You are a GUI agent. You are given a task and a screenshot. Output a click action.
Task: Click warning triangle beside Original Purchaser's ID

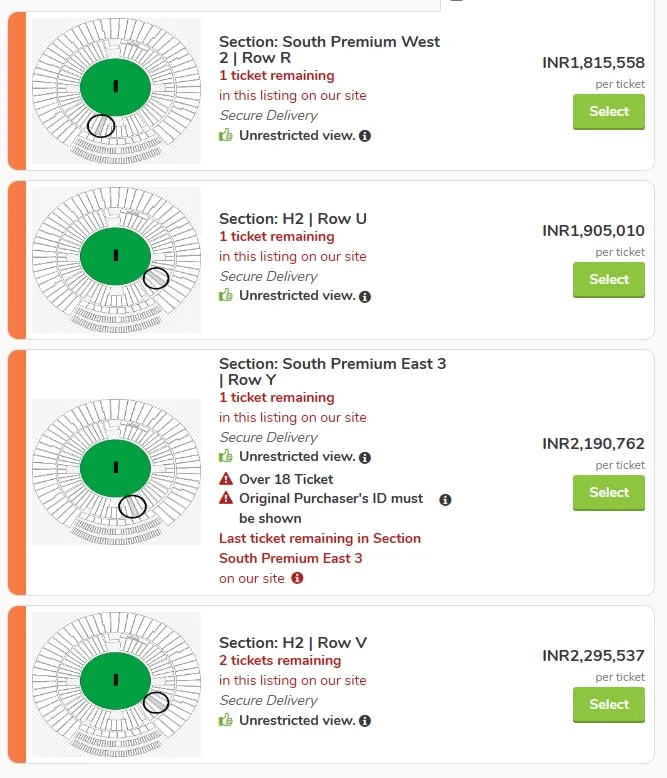(226, 498)
